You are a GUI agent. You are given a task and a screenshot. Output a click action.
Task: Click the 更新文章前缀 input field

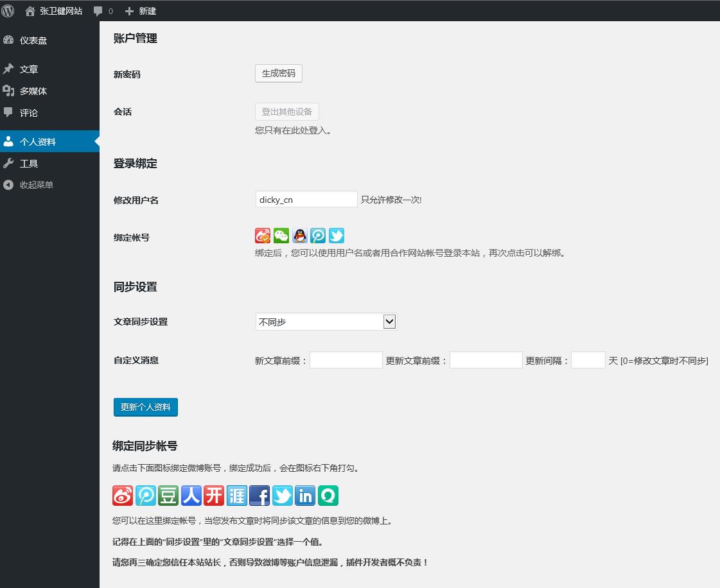click(486, 360)
